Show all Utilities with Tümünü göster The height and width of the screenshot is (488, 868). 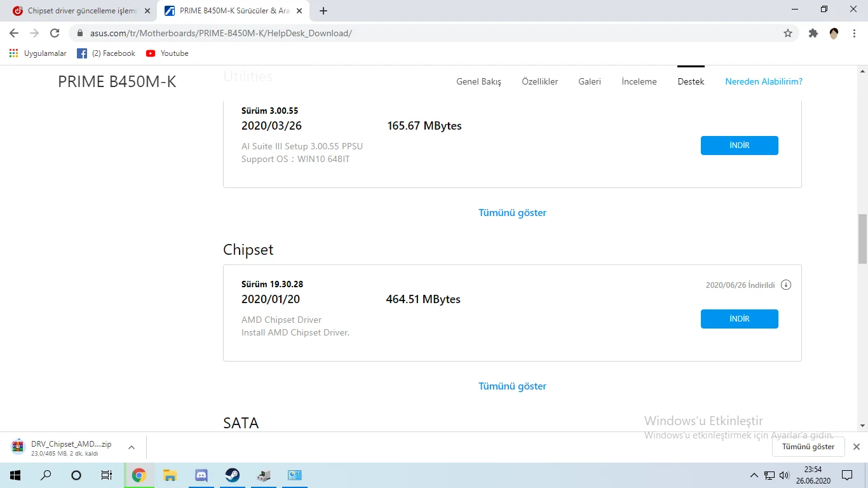point(512,213)
